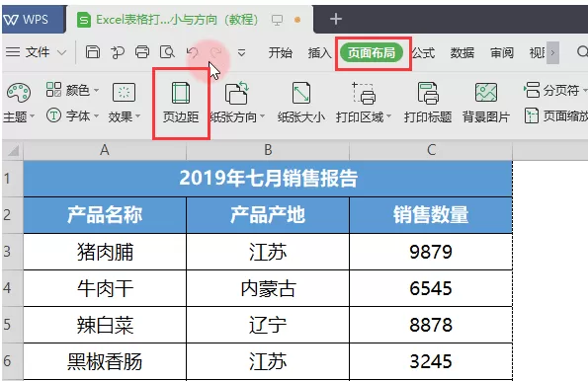
Task: Open Print Preview icon
Action: (x=167, y=52)
